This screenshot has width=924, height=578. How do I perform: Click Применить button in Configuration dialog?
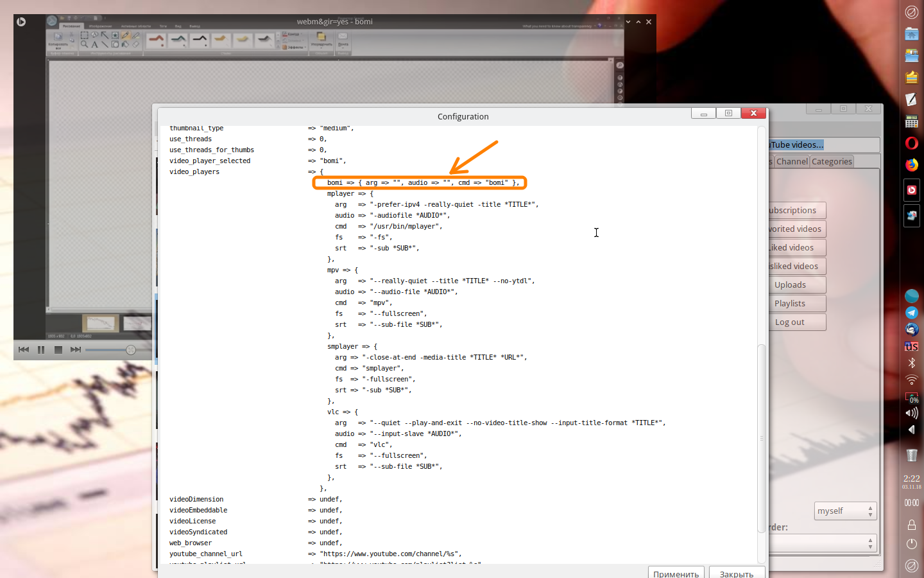676,573
